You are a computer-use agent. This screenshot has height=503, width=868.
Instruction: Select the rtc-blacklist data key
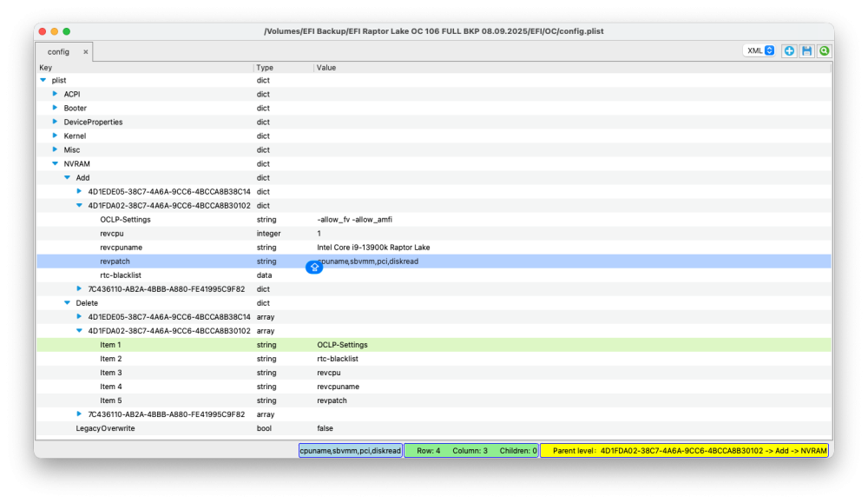click(x=121, y=275)
